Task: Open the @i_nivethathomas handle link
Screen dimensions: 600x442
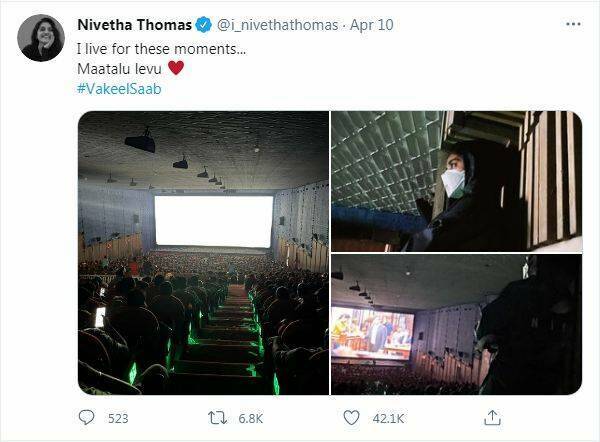Action: tap(278, 25)
